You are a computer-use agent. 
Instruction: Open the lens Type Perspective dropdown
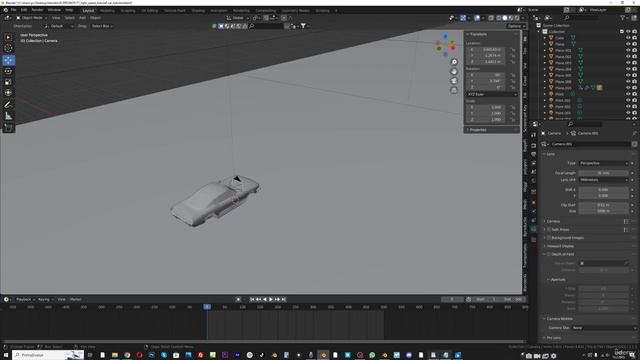[x=603, y=163]
